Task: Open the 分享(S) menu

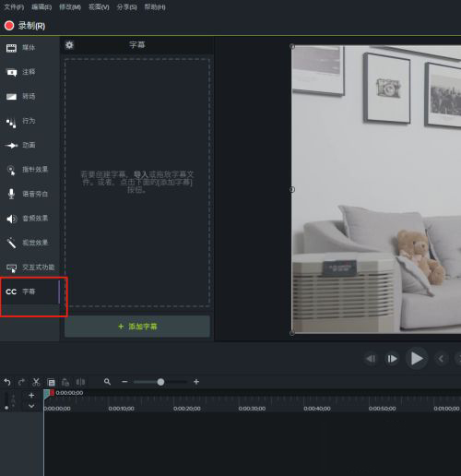Action: coord(126,7)
